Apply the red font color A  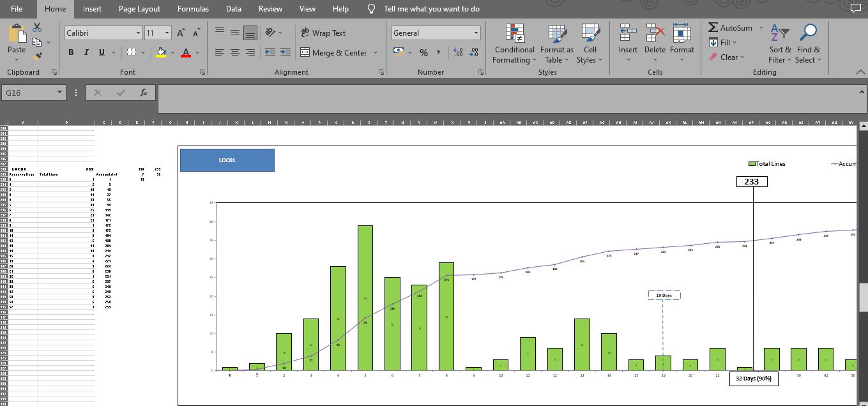click(x=186, y=52)
